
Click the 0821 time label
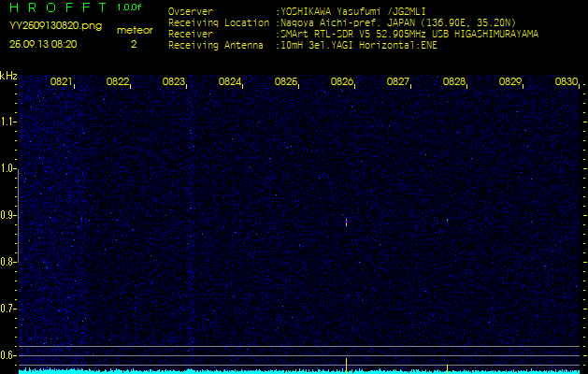coord(62,82)
